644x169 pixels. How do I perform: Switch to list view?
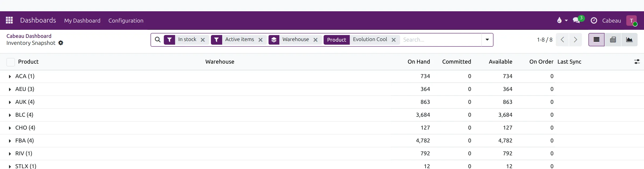click(x=597, y=40)
